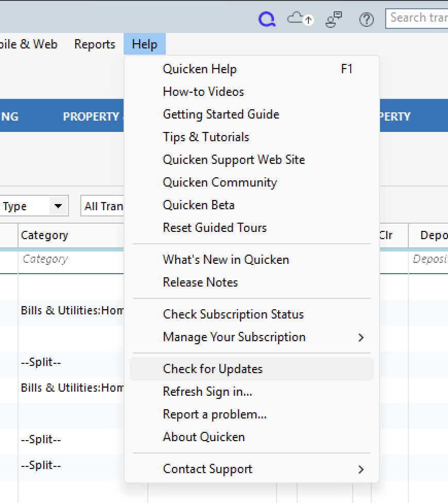The height and width of the screenshot is (503, 448).
Task: Open About Quicken
Action: (x=252, y=437)
